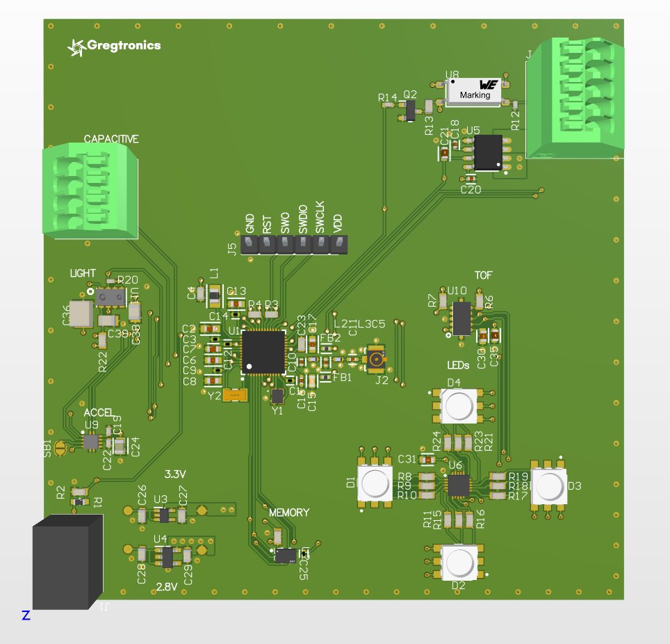This screenshot has height=644, width=670.
Task: Click the SB1 solder bridge pad
Action: pos(60,449)
